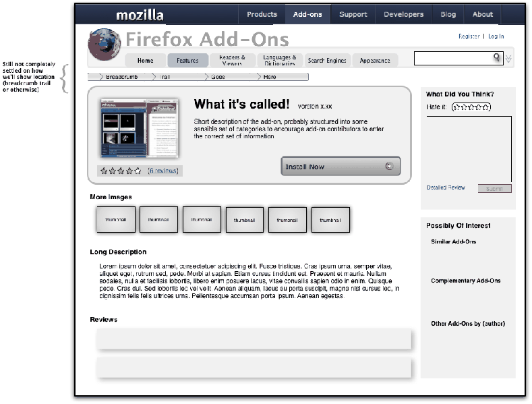
Task: Click the Breadcrumb segment
Action: tap(122, 77)
